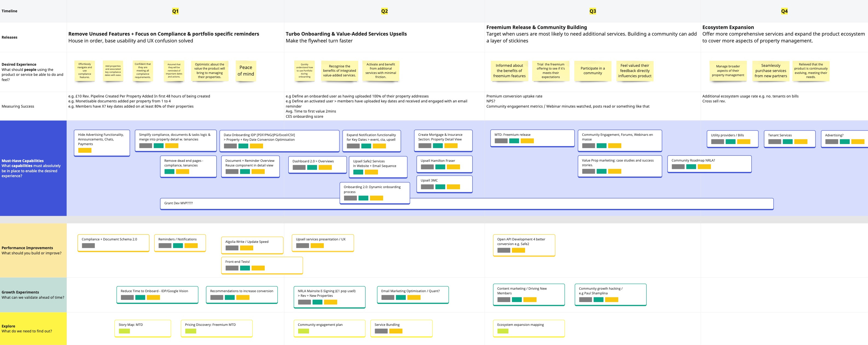Open the 'Community engagement plan' card

(329, 329)
